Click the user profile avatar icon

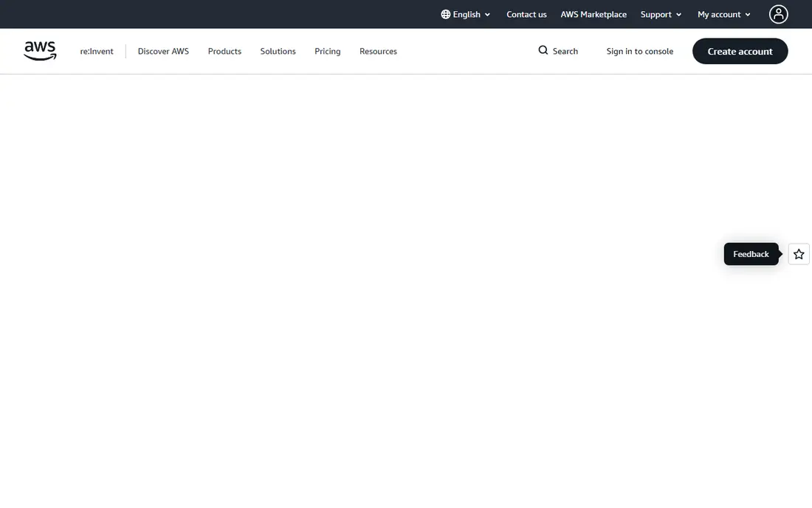778,15
